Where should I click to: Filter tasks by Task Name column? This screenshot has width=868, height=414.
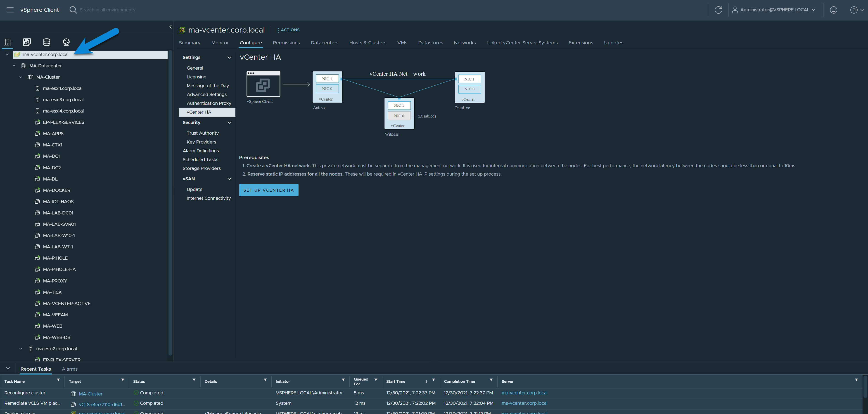[58, 380]
